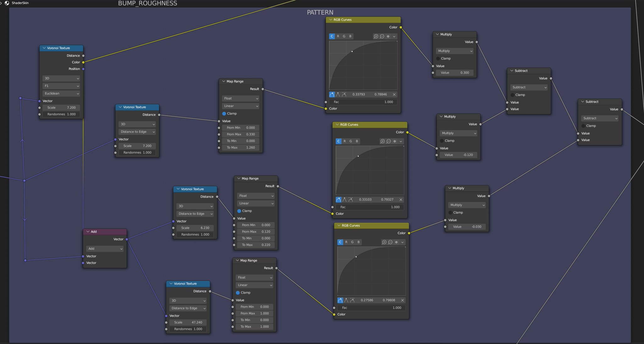Enable Clamp on the top Multiply node
This screenshot has height=344, width=644.
pos(438,59)
